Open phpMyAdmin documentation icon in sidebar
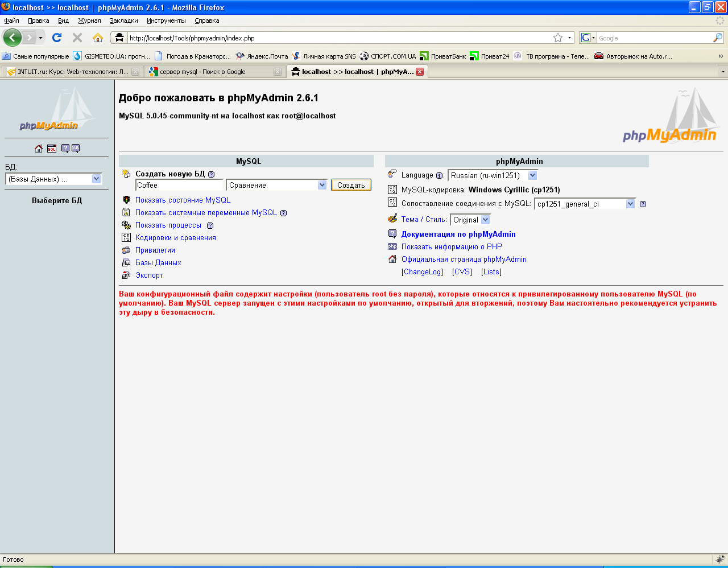This screenshot has width=728, height=568. point(65,149)
